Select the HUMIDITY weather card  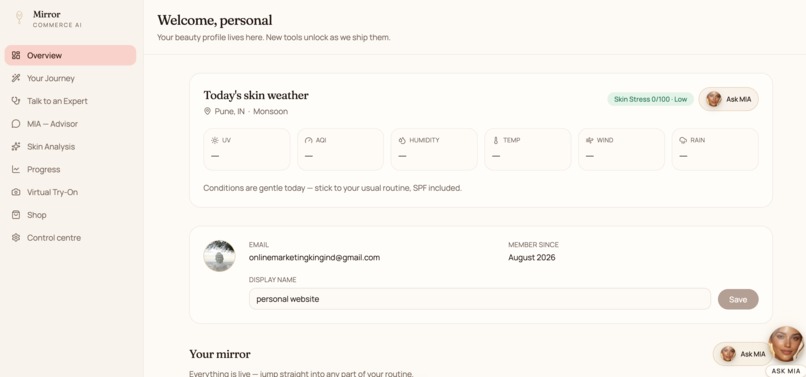434,149
